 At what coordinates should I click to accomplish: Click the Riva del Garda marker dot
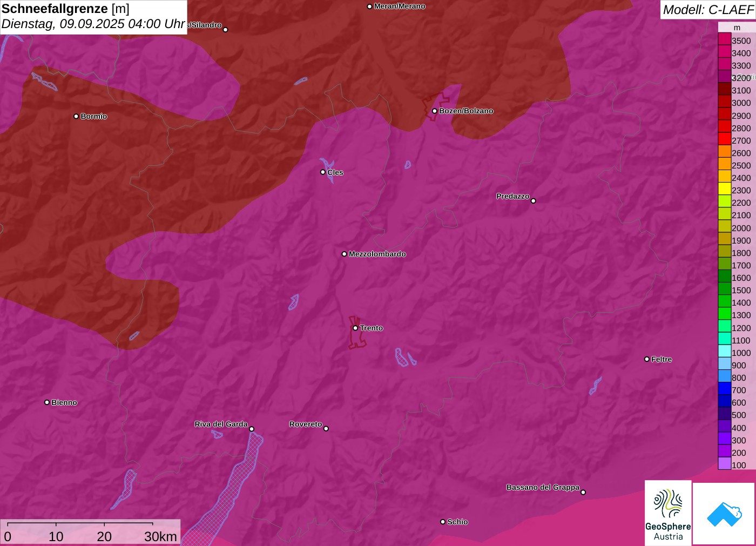(x=252, y=429)
